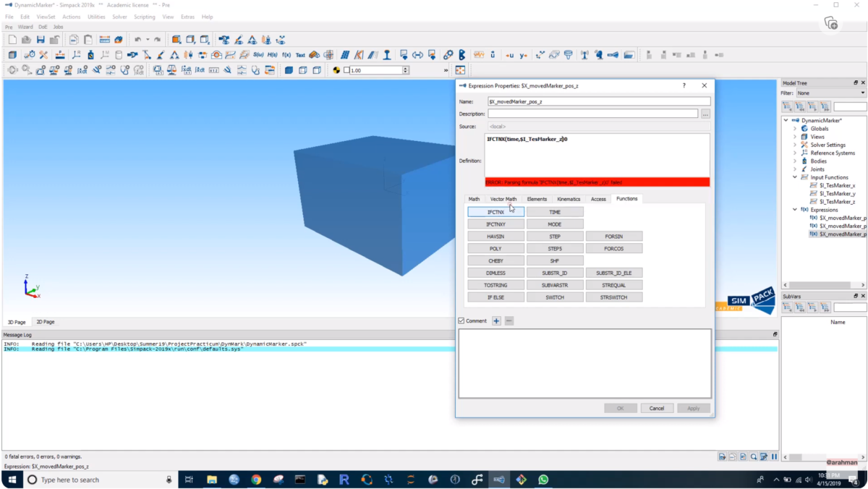Switch to the 2D Page tab
The image size is (868, 489).
[46, 322]
